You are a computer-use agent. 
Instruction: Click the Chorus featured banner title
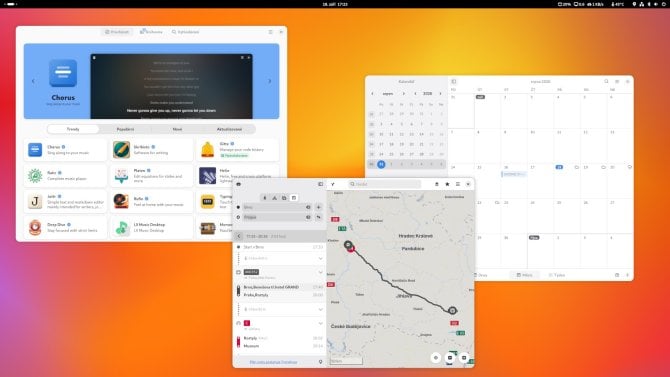click(x=63, y=97)
